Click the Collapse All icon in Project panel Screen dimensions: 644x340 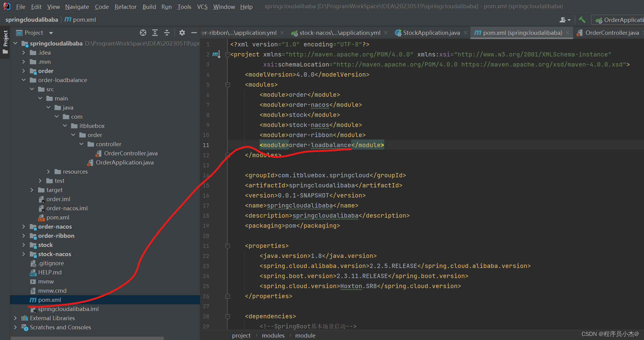tap(167, 33)
